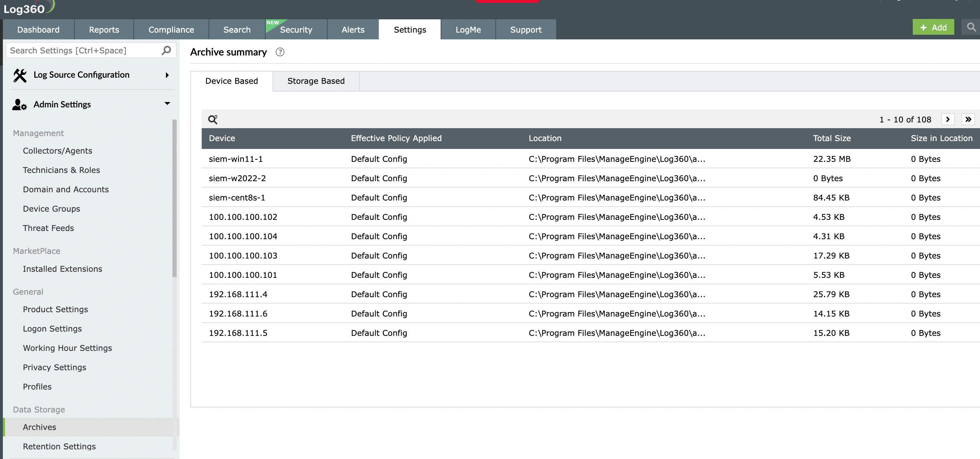Image resolution: width=980 pixels, height=459 pixels.
Task: Click the sidebar vertical scrollbar
Action: (x=175, y=198)
